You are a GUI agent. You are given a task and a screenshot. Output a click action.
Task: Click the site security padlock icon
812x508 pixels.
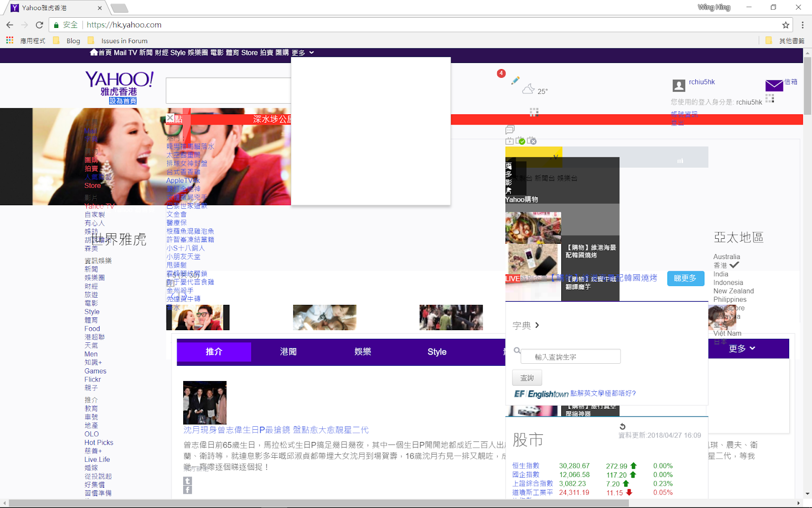click(x=56, y=25)
